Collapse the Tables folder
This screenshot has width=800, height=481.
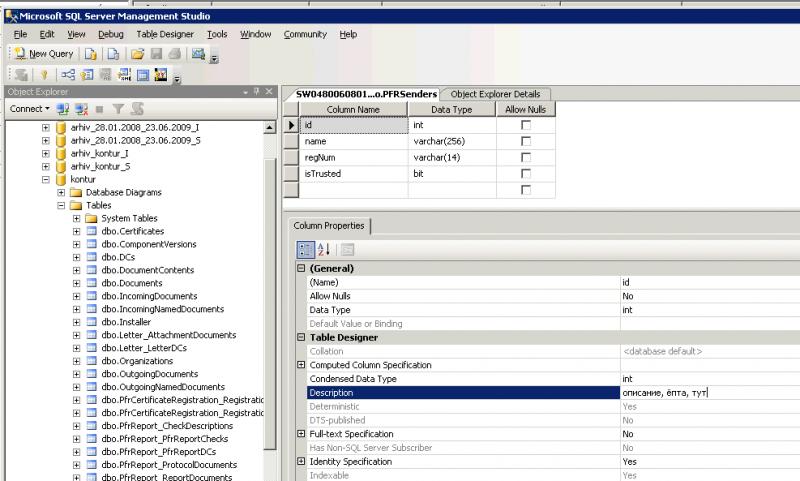(x=61, y=206)
